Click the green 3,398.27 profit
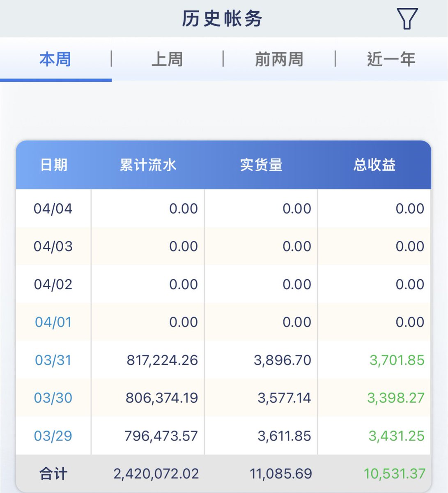 click(x=396, y=398)
